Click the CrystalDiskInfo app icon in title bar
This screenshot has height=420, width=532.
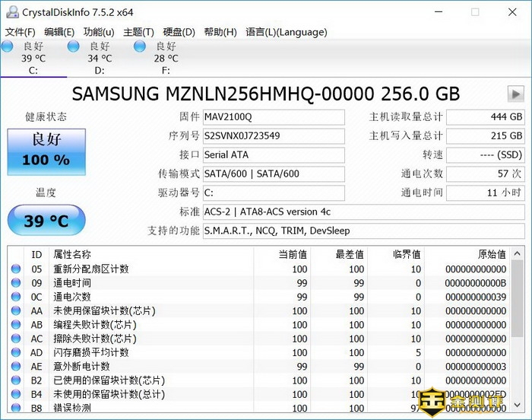click(11, 12)
